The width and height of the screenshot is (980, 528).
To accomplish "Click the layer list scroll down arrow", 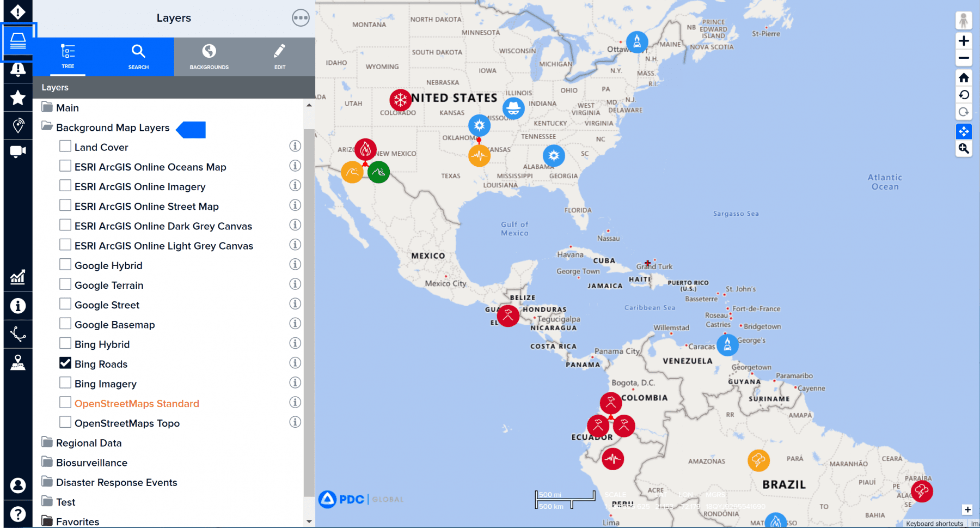I will pyautogui.click(x=309, y=521).
